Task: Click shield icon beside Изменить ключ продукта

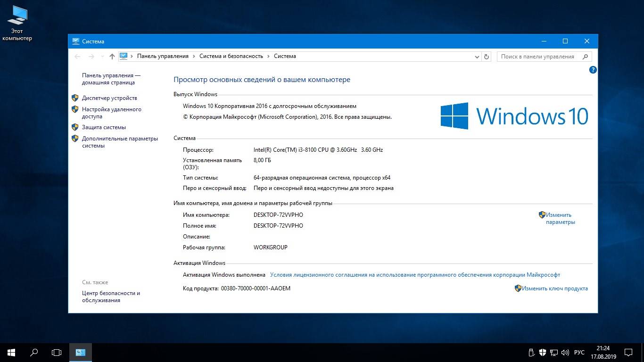Action: (518, 288)
